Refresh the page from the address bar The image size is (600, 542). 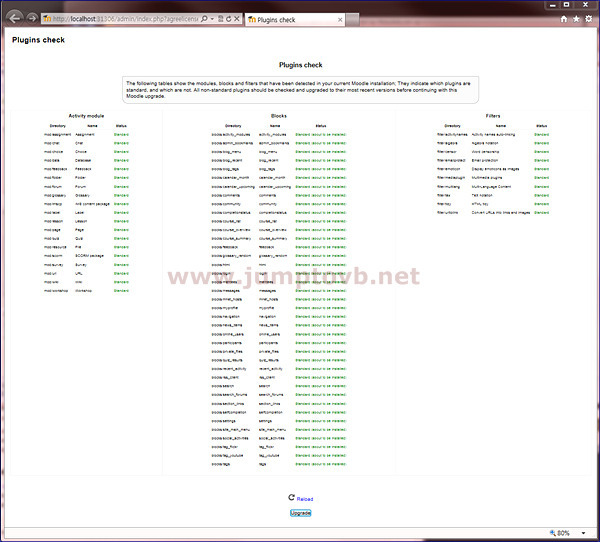(228, 18)
